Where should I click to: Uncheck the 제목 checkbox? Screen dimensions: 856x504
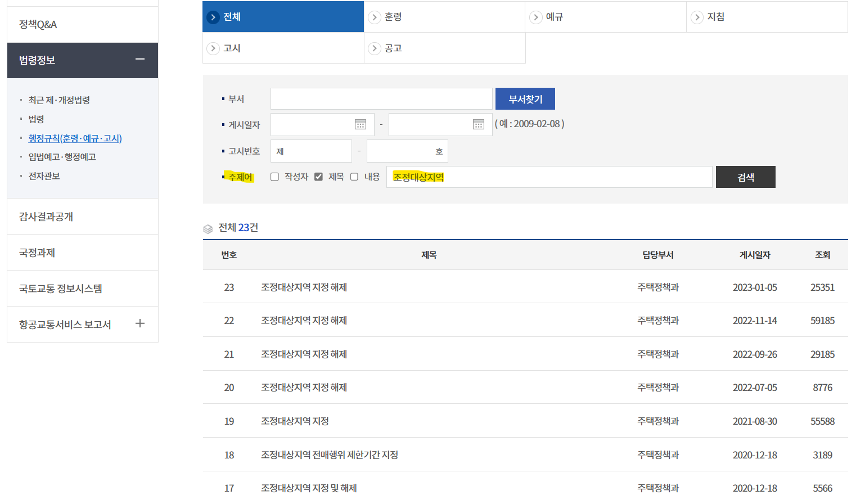[318, 176]
